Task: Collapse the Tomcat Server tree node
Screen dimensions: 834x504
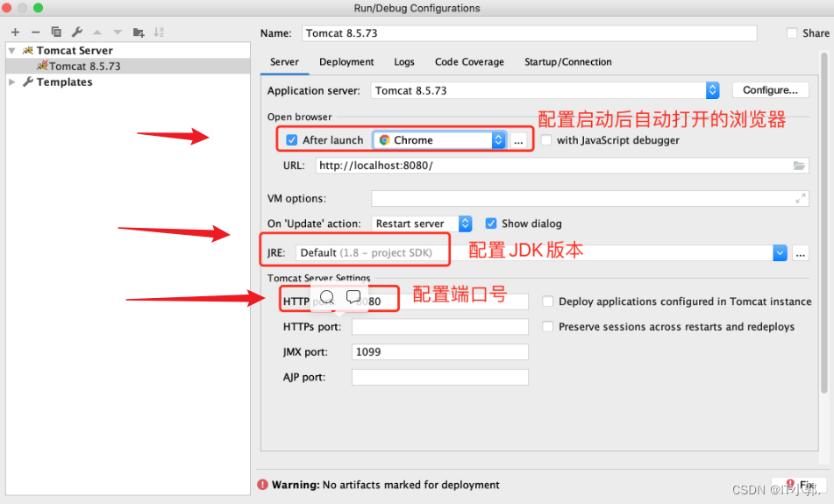Action: pos(11,51)
